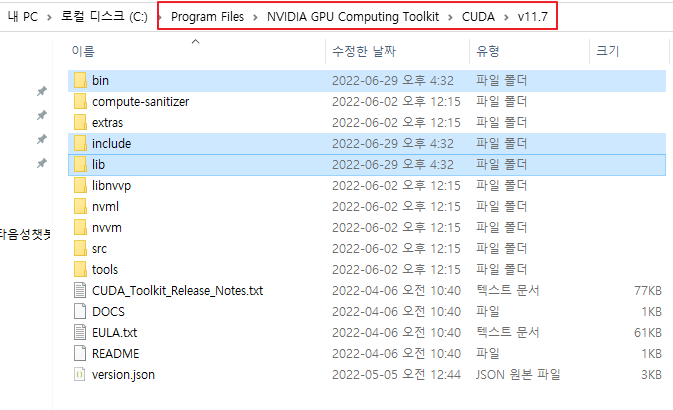Go to Program Files in address bar
Screen dimensions: 673x410
(207, 17)
